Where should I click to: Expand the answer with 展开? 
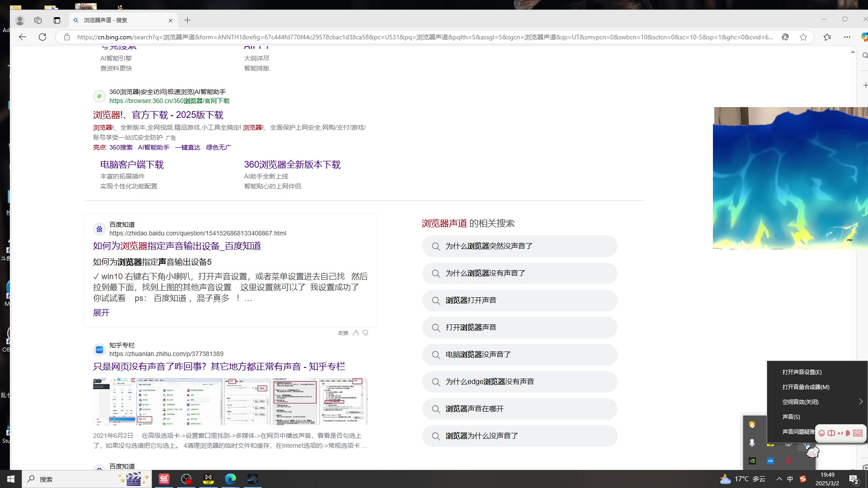(101, 313)
